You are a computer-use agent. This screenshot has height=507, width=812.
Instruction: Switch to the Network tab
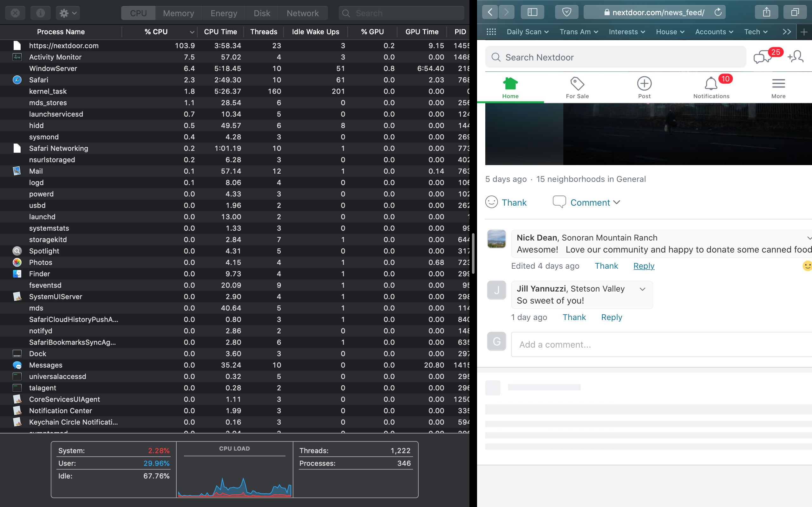302,13
